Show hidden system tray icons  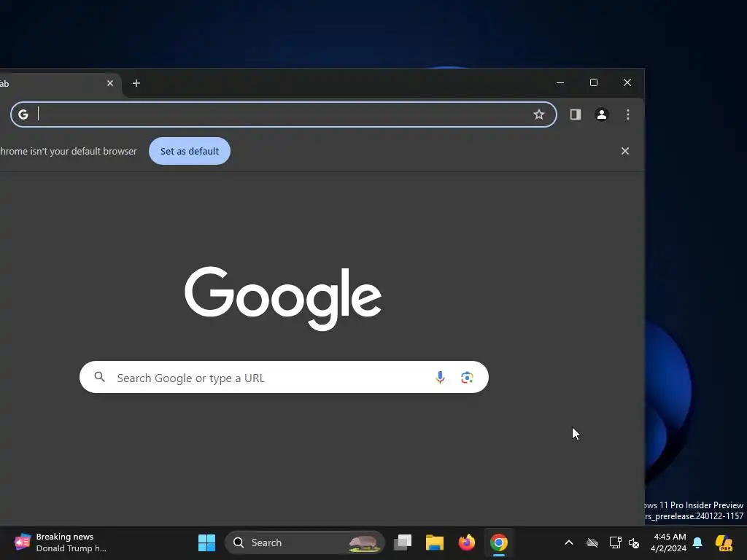[569, 542]
